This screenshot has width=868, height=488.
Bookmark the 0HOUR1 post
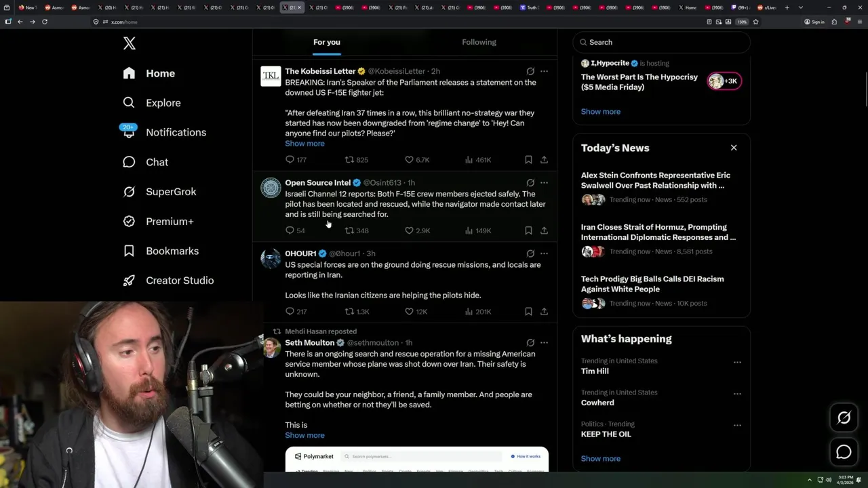[x=528, y=312]
